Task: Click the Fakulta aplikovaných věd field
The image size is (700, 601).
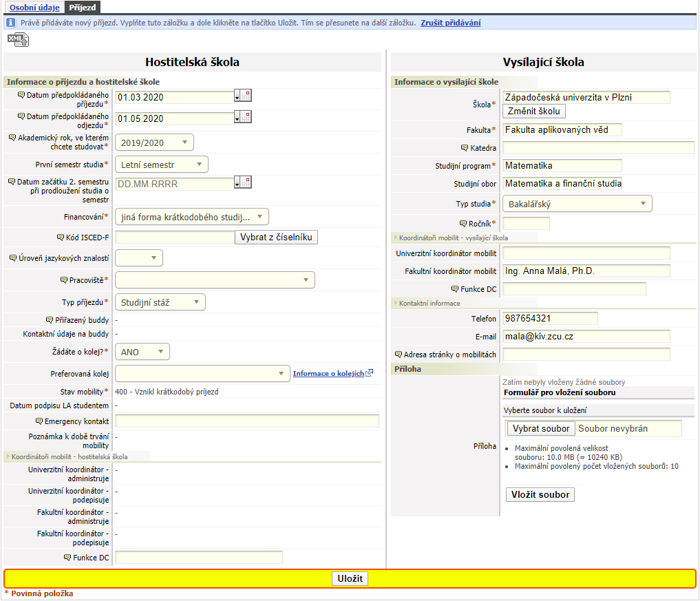Action: click(562, 130)
